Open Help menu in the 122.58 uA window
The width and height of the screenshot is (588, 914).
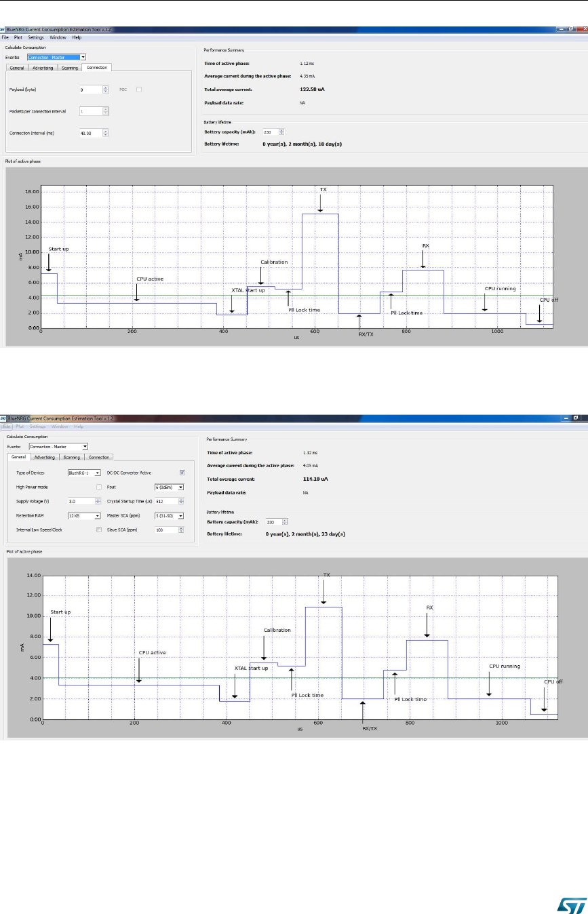(x=77, y=37)
